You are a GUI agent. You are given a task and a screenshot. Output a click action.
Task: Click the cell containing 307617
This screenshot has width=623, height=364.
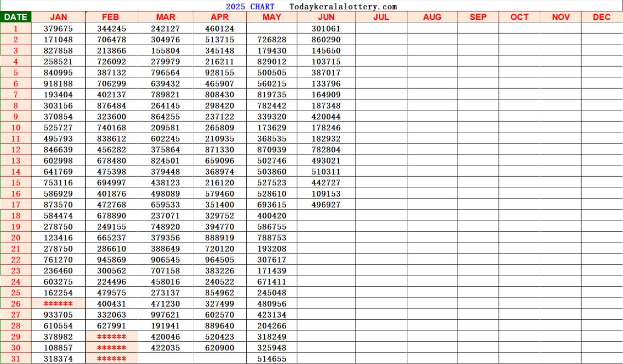tap(272, 260)
